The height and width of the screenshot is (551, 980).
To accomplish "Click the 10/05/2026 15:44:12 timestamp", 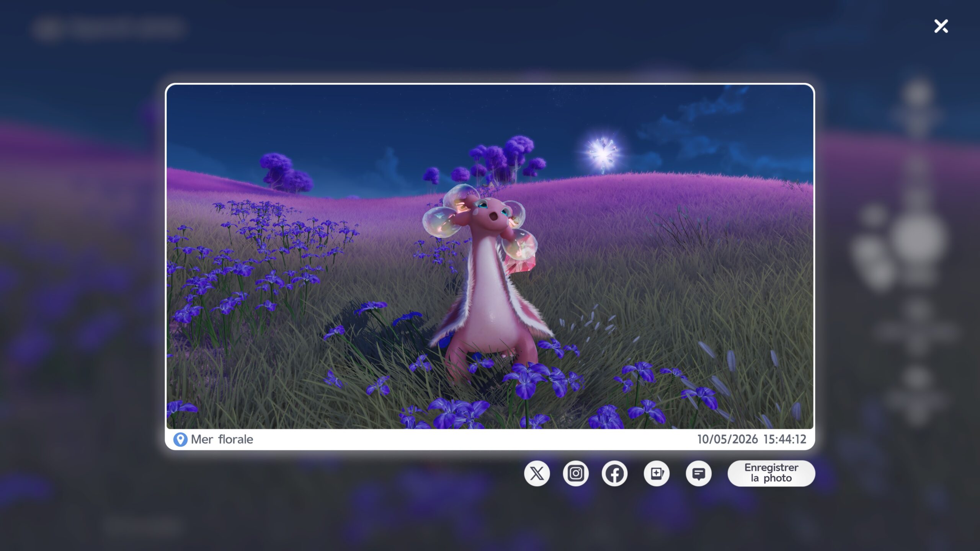I will (751, 439).
